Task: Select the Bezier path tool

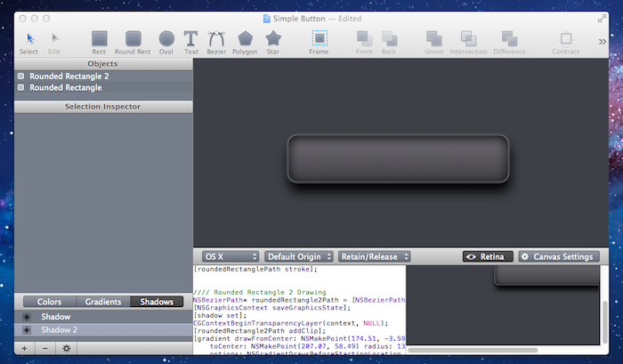Action: [x=216, y=43]
